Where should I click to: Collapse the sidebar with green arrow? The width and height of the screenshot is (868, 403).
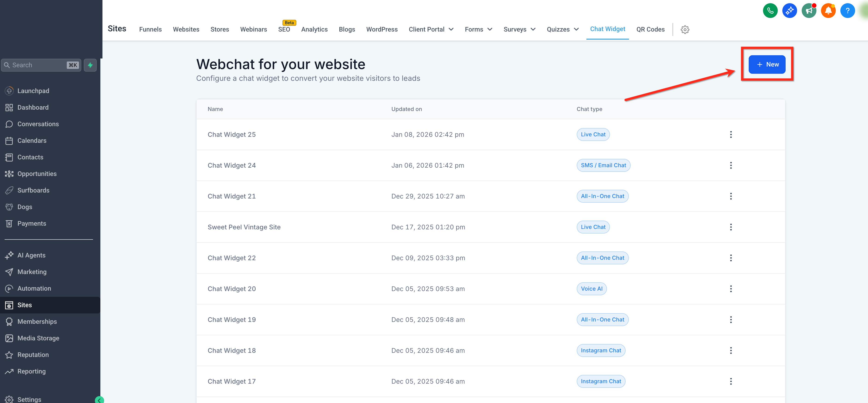click(99, 400)
